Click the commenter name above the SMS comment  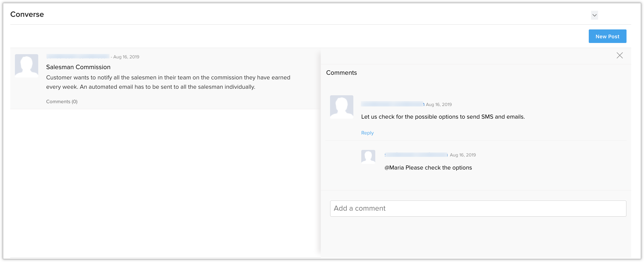[x=392, y=104]
